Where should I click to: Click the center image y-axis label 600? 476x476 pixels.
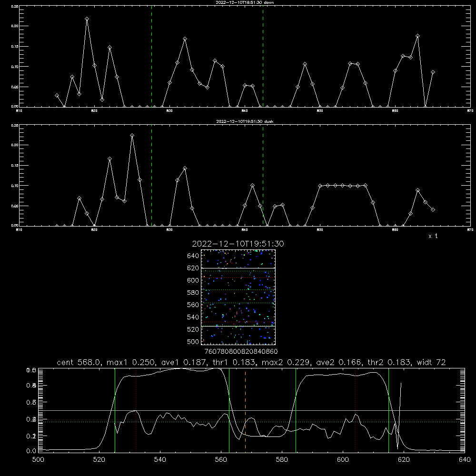pyautogui.click(x=193, y=280)
